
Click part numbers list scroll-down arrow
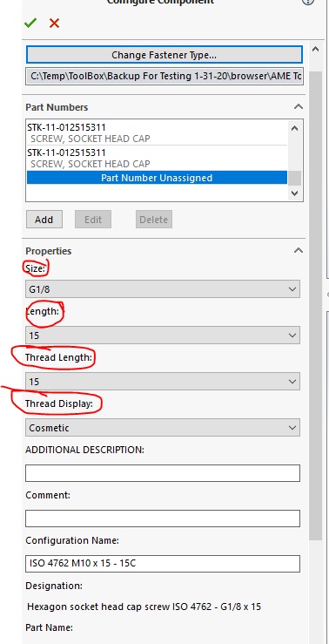click(294, 193)
